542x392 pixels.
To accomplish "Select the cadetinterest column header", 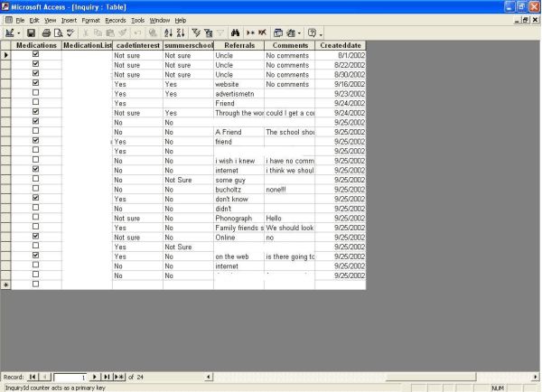I will coord(137,45).
